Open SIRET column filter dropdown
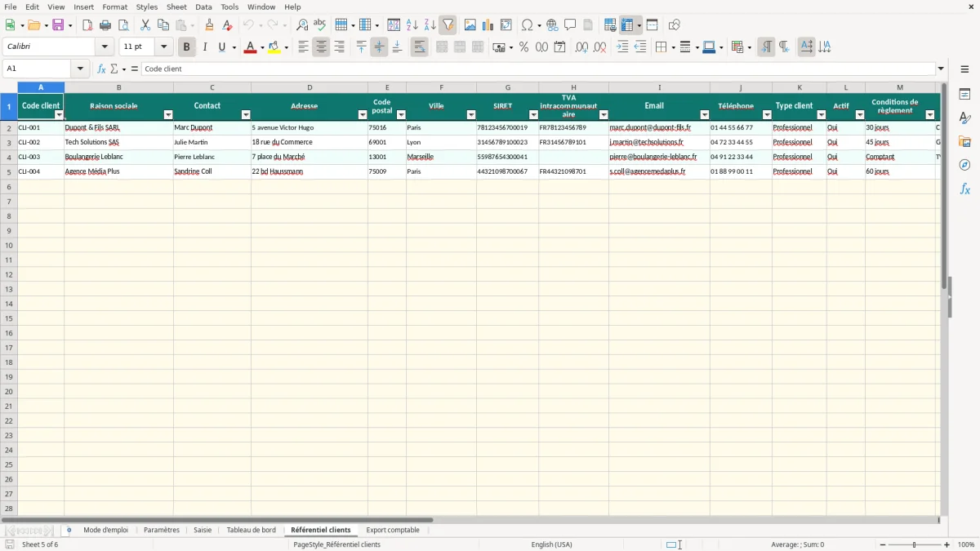Screen dimensions: 980x551 point(532,115)
